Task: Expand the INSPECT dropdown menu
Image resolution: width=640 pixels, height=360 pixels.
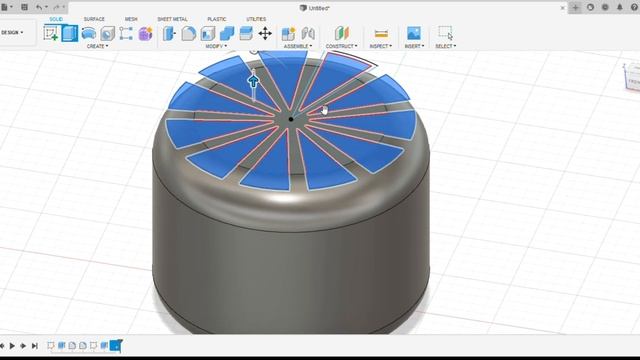Action: click(380, 46)
